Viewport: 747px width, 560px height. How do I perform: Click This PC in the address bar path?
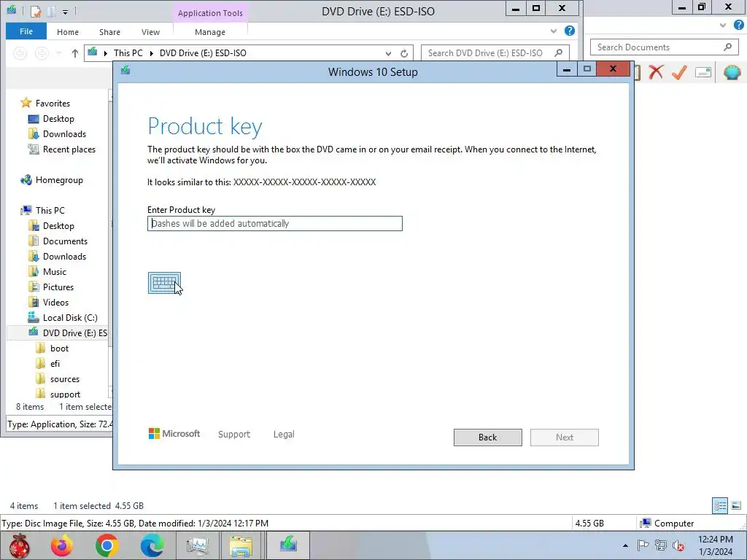point(128,52)
